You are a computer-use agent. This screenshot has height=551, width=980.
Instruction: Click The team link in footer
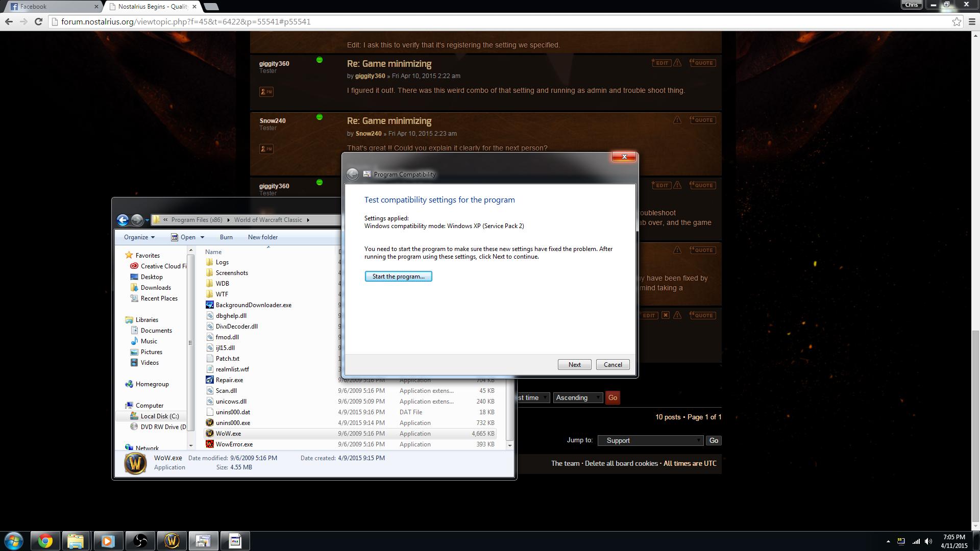point(565,464)
